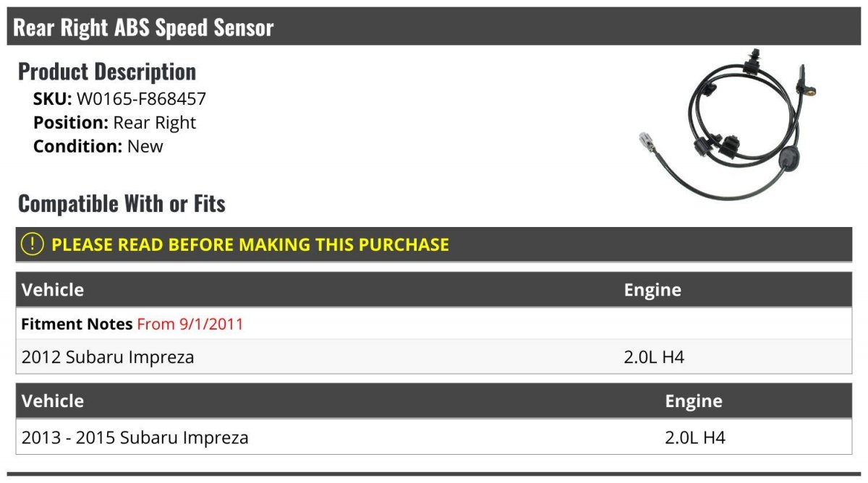868x483 pixels.
Task: Click the Please Read Before Making This Purchase banner
Action: click(x=434, y=244)
